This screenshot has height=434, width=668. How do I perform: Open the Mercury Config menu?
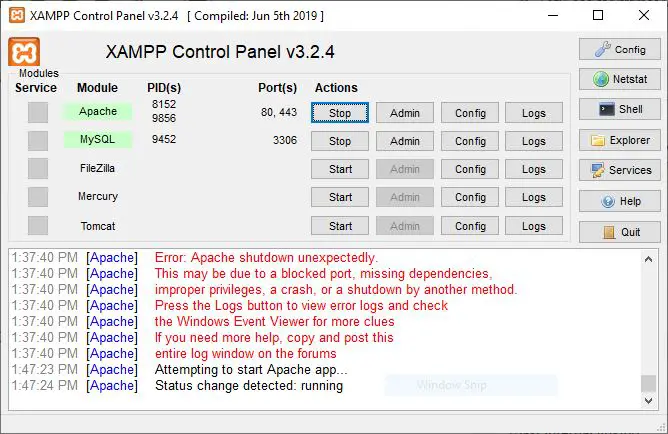coord(470,197)
